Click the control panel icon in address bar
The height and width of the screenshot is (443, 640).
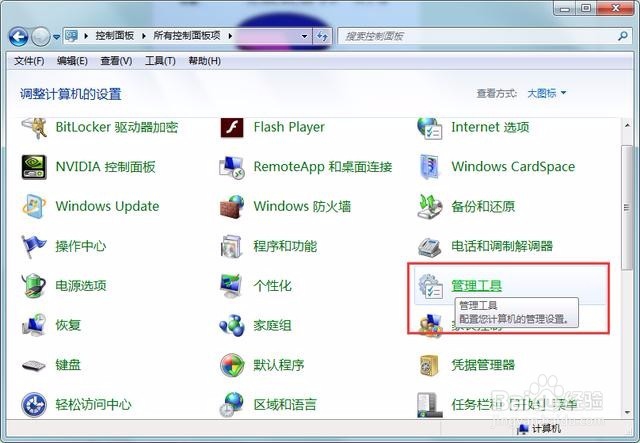pos(71,36)
